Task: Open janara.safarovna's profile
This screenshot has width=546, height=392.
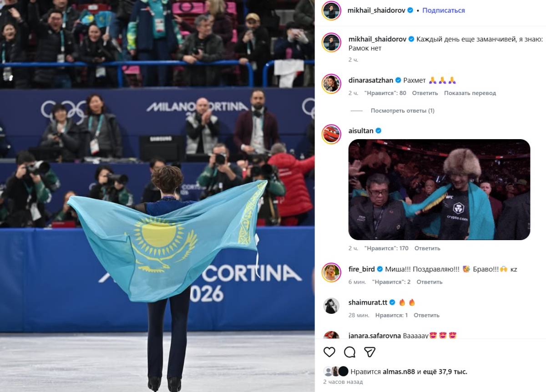Action: [x=374, y=336]
